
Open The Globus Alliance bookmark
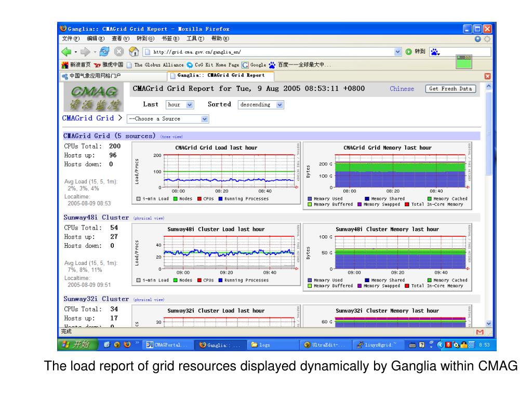point(155,65)
